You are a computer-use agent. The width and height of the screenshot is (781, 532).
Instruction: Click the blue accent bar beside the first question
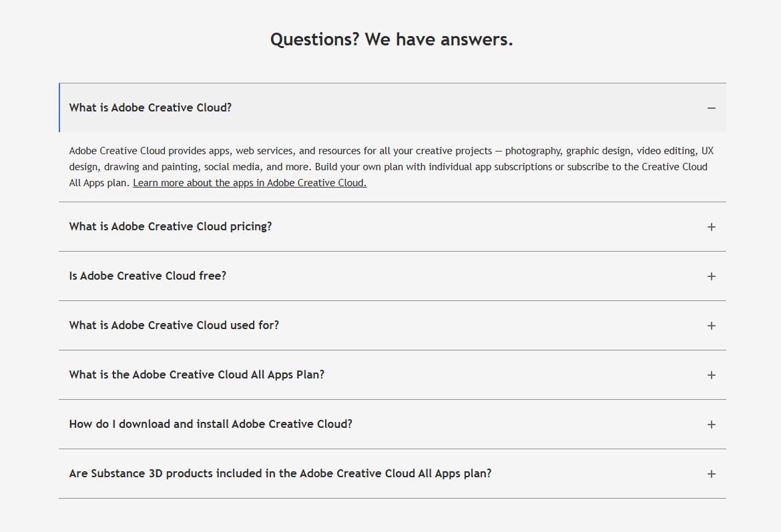(59, 108)
